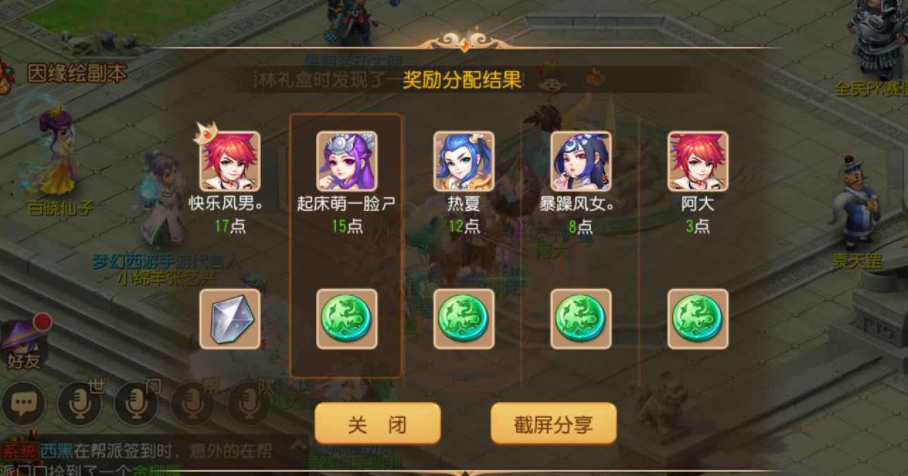Viewport: 908px width, 476px height.
Task: Open 热夏 blue-haired player avatar
Action: pos(464,161)
